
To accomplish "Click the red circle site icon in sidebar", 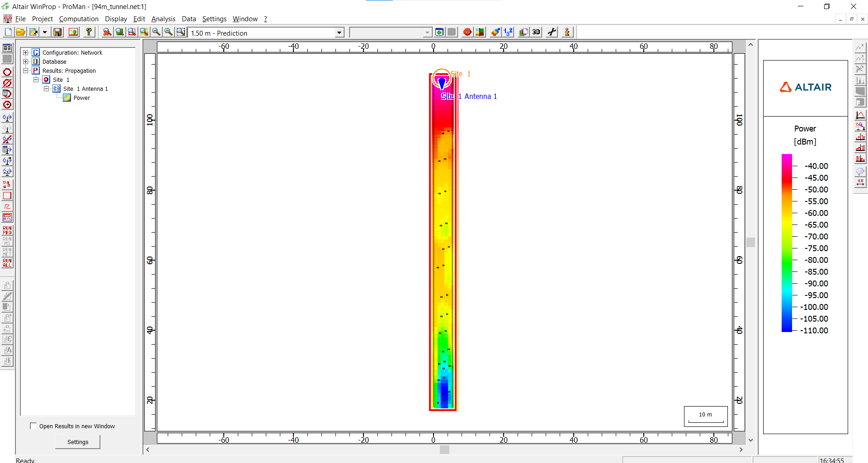I will click(7, 72).
